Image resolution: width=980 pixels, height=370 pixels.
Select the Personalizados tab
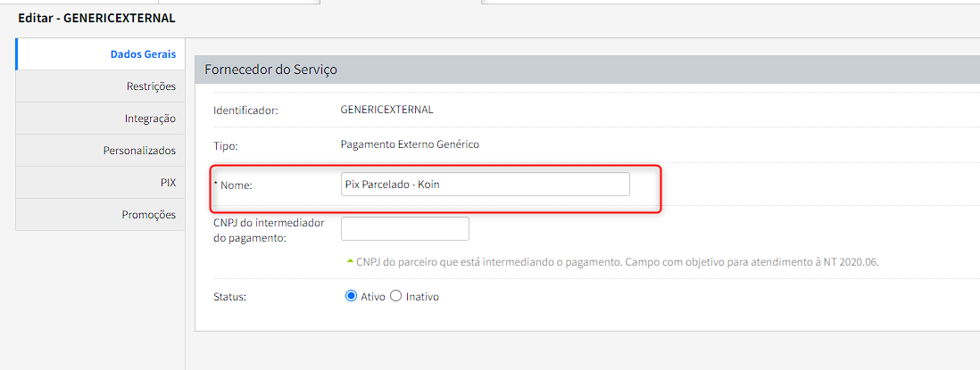click(x=139, y=151)
